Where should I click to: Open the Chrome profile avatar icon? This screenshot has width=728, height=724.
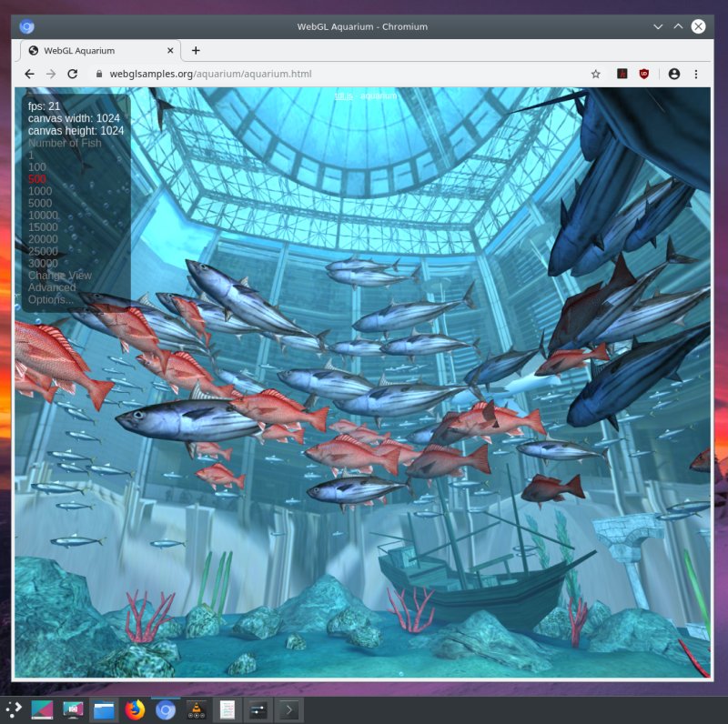click(x=673, y=74)
